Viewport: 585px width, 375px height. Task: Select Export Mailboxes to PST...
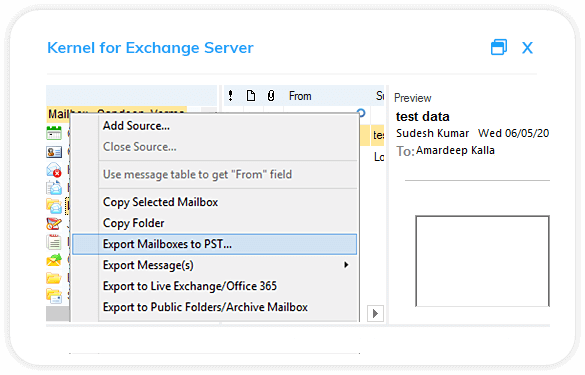[x=215, y=244]
